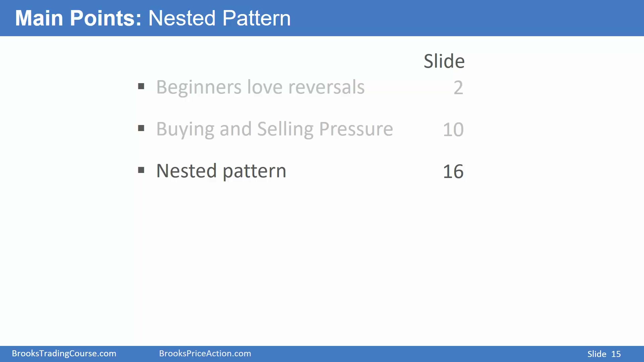Click slide number 2 in the list
The width and height of the screenshot is (644, 362).
point(458,88)
